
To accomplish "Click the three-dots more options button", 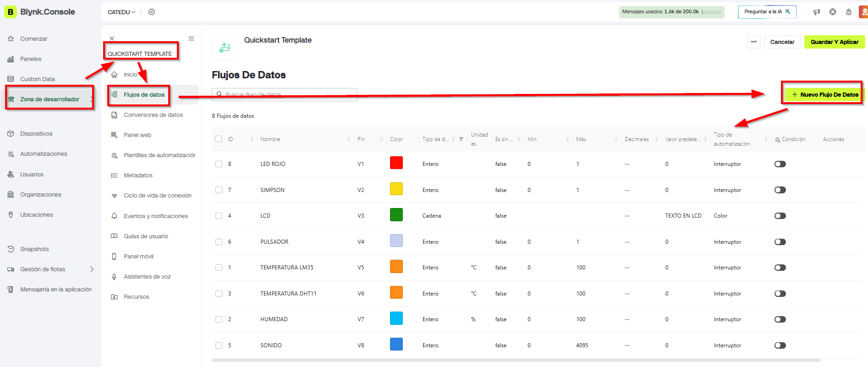I will 754,42.
